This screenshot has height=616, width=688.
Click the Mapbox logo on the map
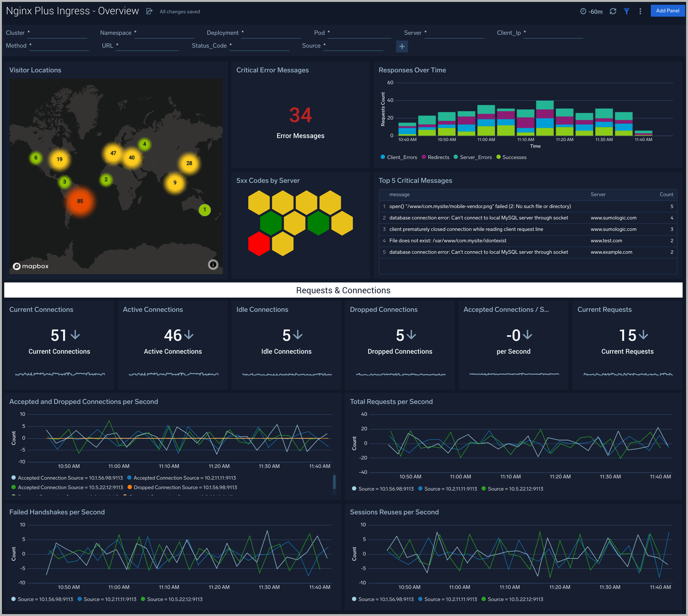coord(30,266)
